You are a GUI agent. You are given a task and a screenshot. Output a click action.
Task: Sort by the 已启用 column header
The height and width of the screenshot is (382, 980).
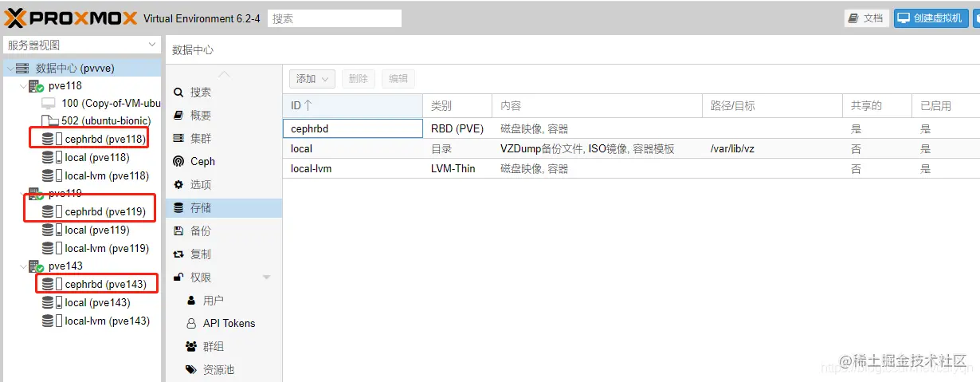946,105
